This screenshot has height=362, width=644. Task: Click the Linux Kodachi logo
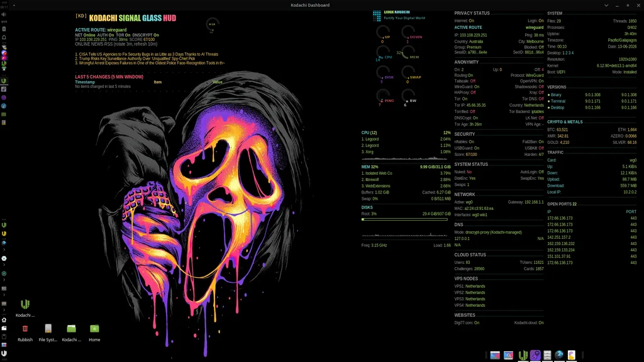click(377, 16)
